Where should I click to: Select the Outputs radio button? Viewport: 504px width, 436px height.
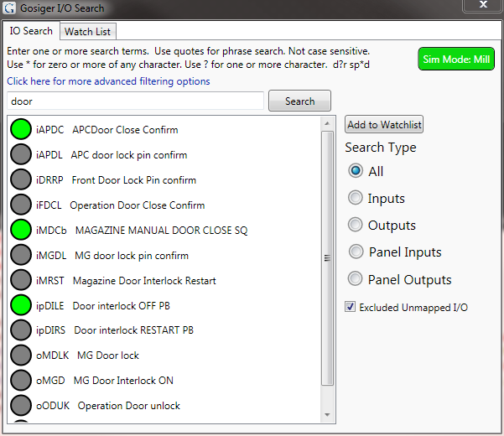356,226
